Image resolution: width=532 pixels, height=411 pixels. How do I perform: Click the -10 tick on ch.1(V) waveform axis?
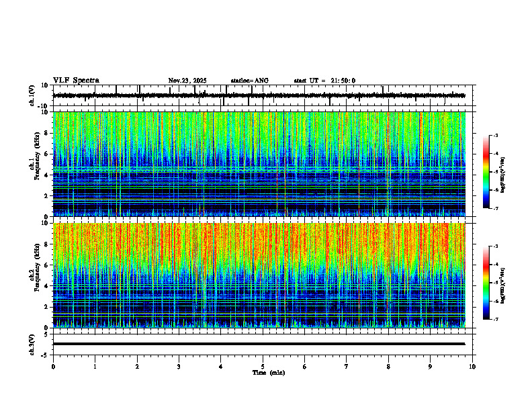pyautogui.click(x=44, y=106)
